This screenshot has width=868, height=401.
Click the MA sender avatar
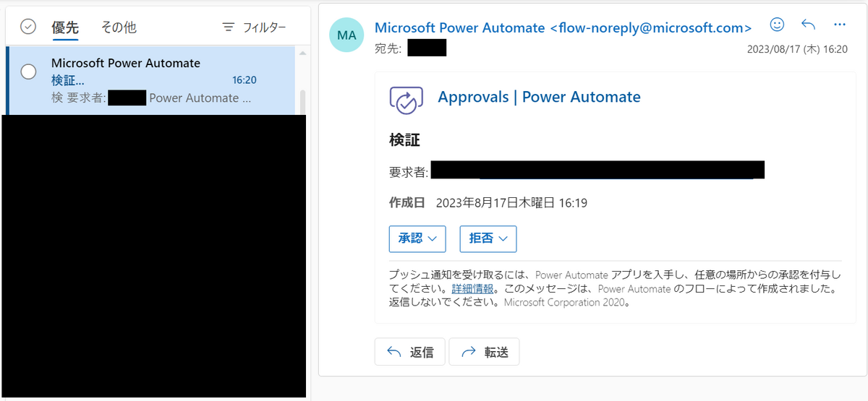346,35
